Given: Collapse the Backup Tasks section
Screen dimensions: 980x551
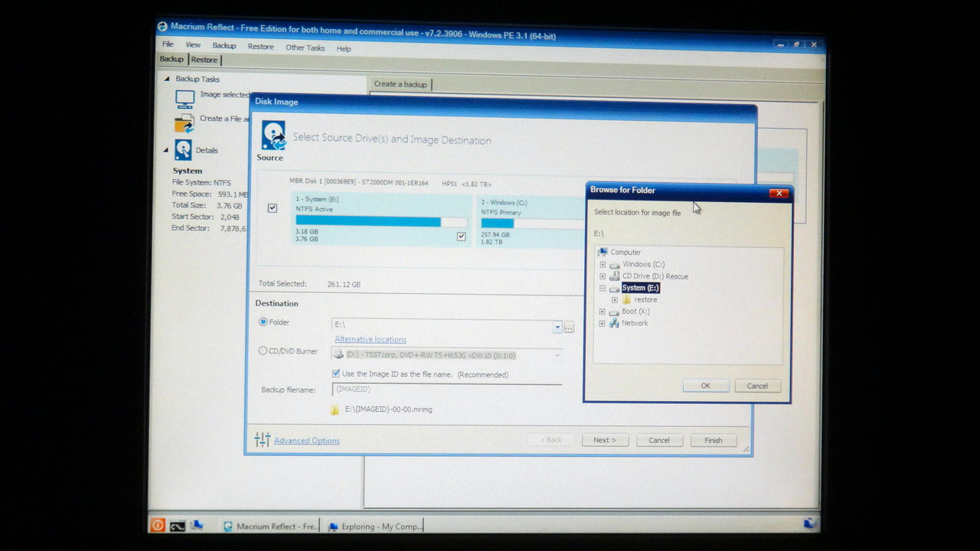Looking at the screenshot, I should pos(166,79).
